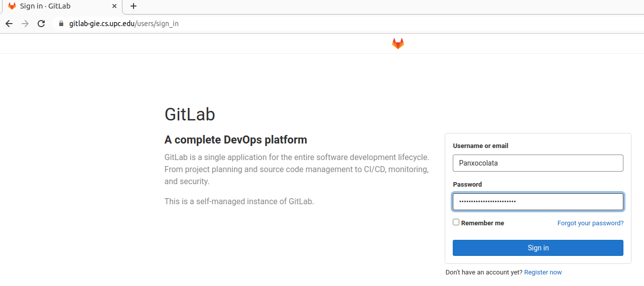Click the 'Remember me' label text
The height and width of the screenshot is (286, 644).
[x=482, y=223]
